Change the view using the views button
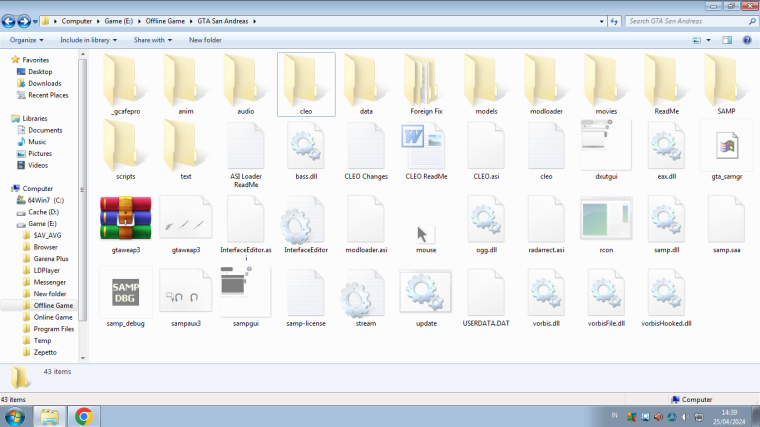 point(697,40)
